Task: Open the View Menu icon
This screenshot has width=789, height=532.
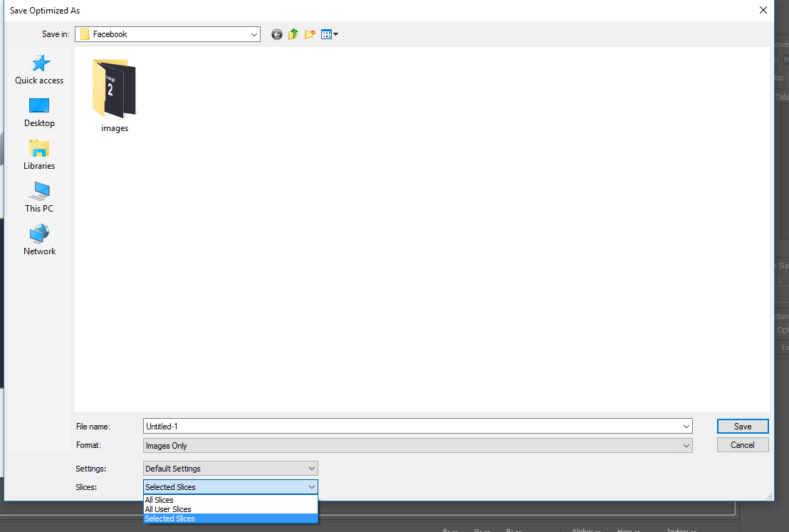Action: coord(329,34)
